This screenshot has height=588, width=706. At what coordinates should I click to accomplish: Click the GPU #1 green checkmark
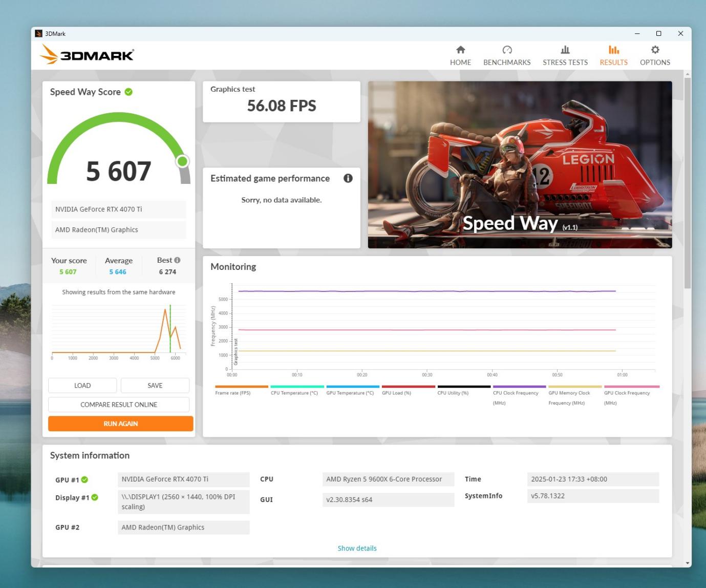pyautogui.click(x=84, y=480)
